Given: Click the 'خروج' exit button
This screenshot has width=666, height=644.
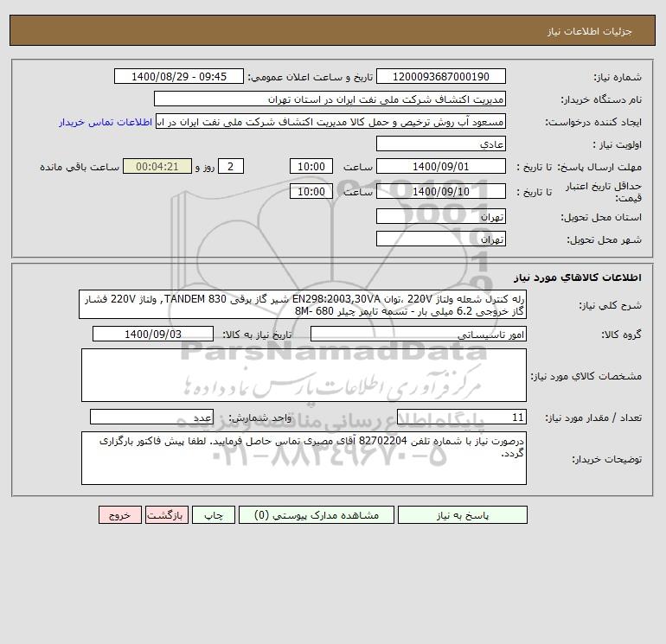Looking at the screenshot, I should pyautogui.click(x=119, y=515).
